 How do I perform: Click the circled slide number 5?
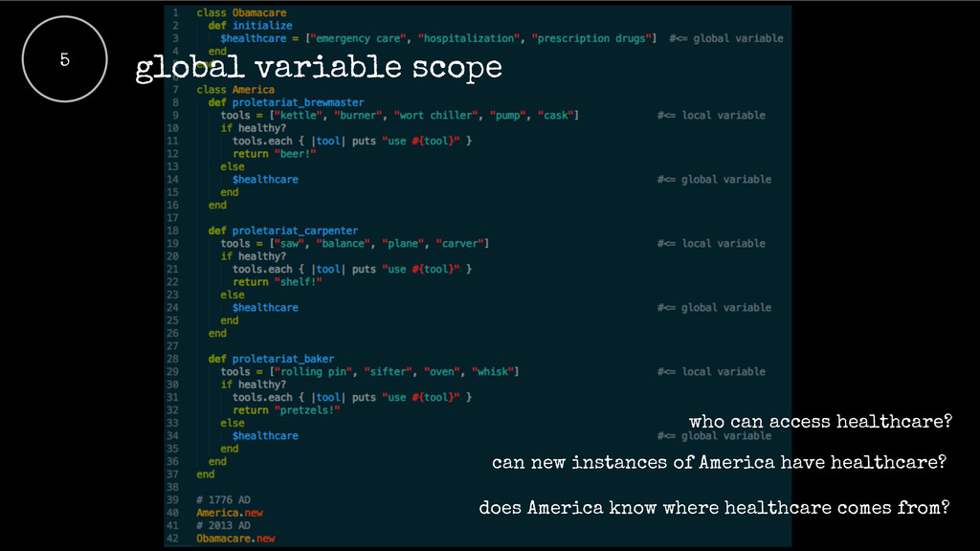64,59
